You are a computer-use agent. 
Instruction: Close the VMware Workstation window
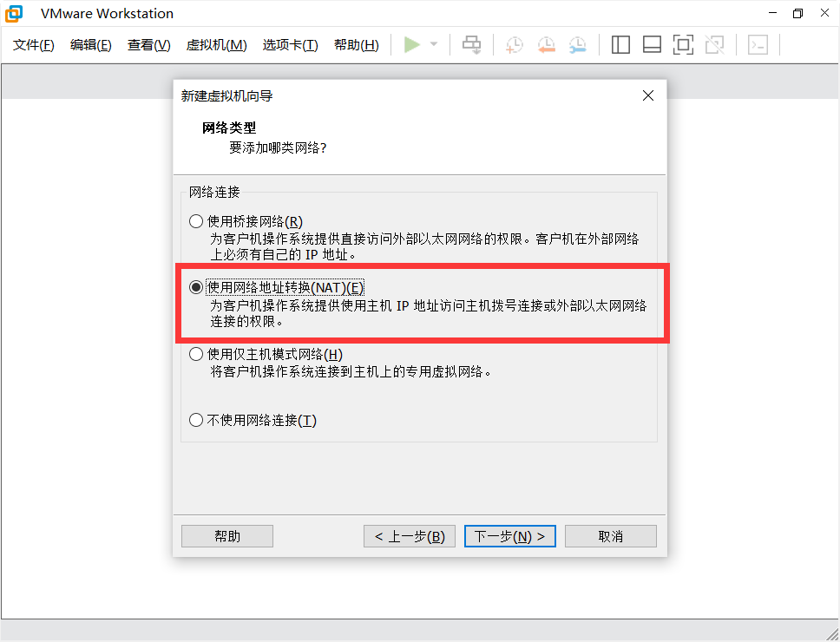pos(824,13)
